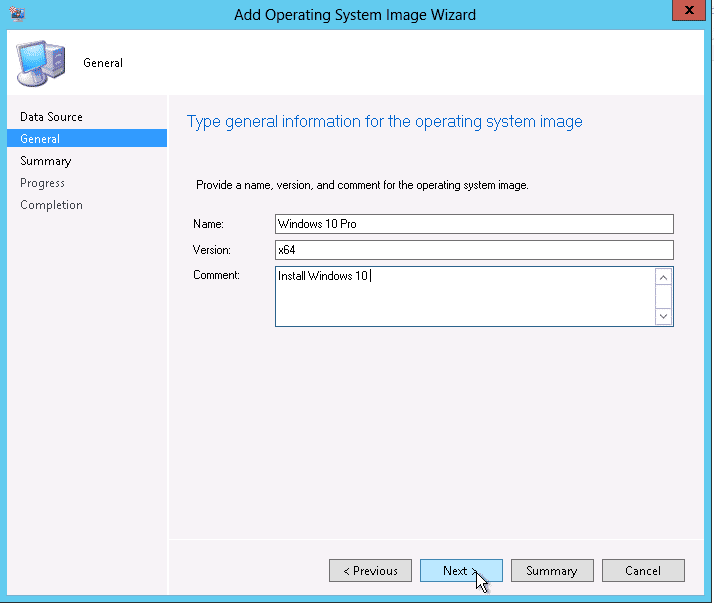The height and width of the screenshot is (604, 714).
Task: Select the General step in the sidebar
Action: point(87,138)
